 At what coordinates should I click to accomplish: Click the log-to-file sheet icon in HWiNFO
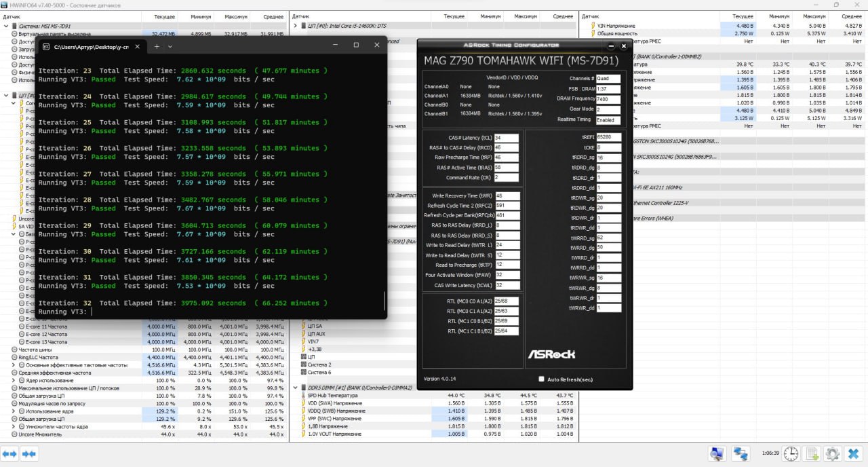point(812,453)
